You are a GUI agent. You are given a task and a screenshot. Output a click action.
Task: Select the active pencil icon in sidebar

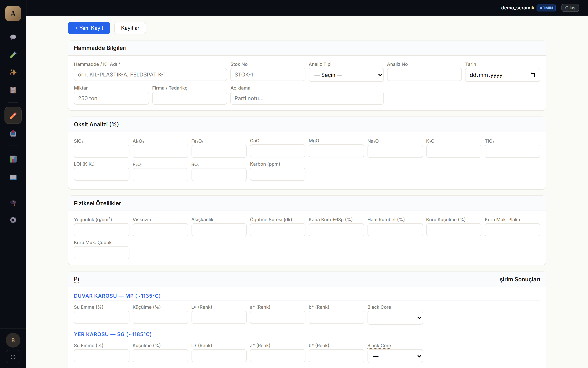(x=13, y=115)
